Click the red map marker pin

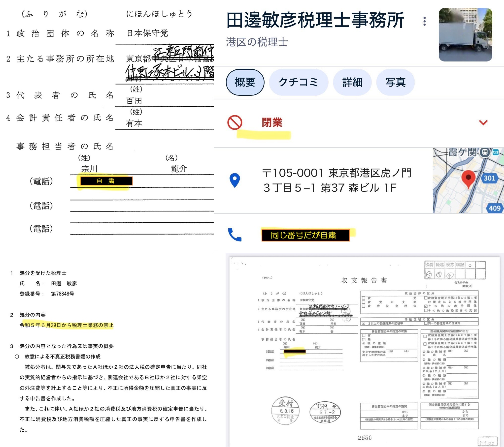tap(468, 180)
